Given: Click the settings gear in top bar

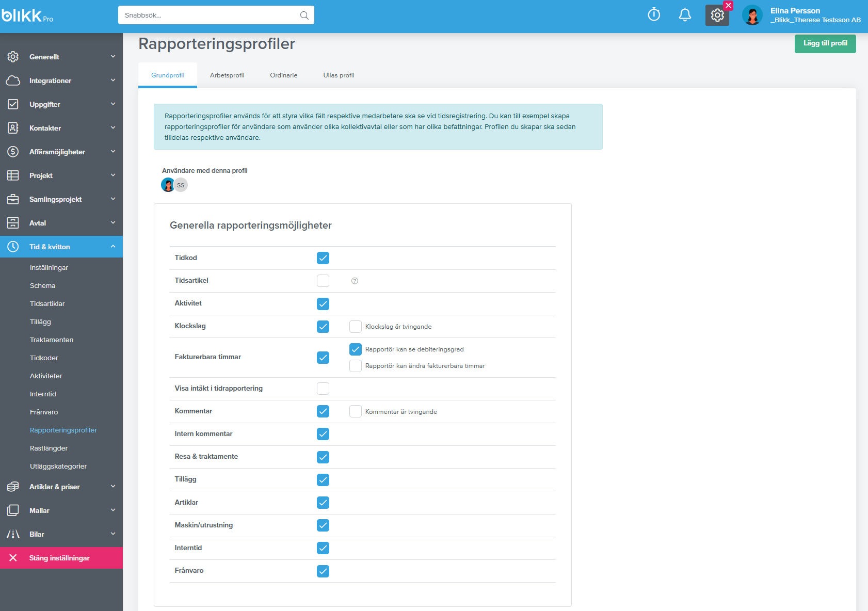Looking at the screenshot, I should tap(717, 15).
